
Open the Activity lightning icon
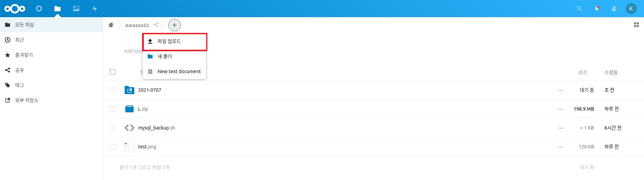click(x=95, y=9)
